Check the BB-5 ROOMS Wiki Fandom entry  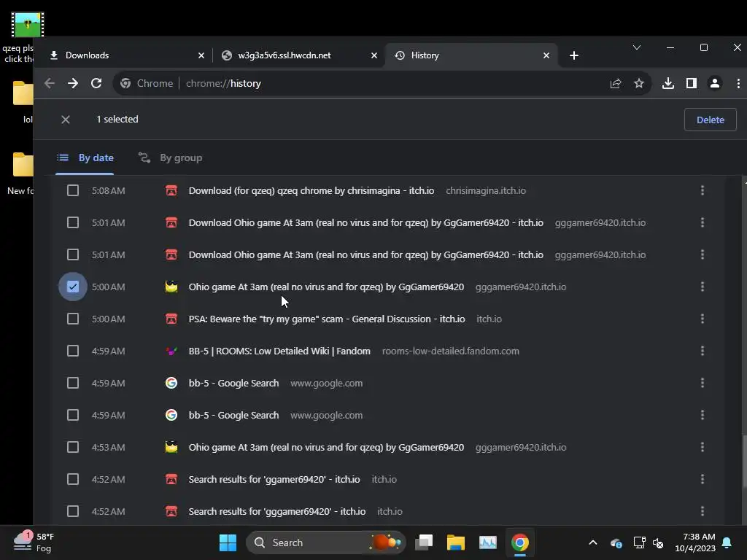click(73, 351)
